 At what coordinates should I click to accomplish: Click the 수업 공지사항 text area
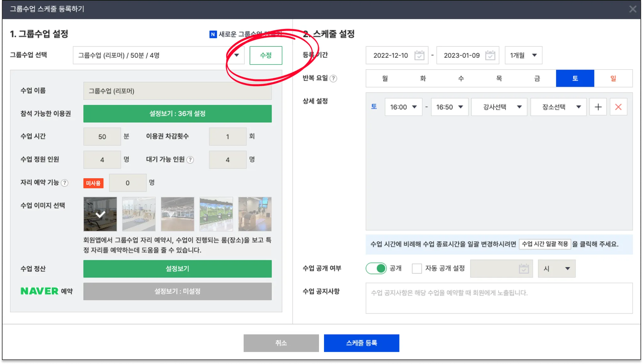pos(499,298)
